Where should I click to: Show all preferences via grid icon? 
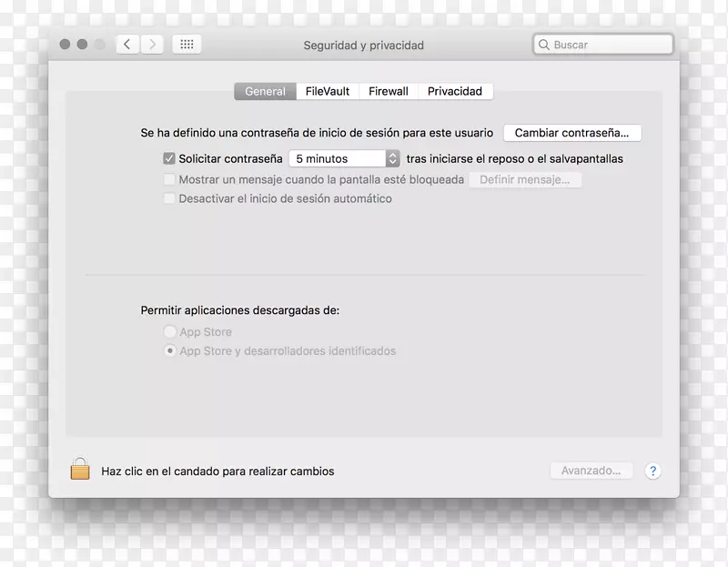[186, 45]
